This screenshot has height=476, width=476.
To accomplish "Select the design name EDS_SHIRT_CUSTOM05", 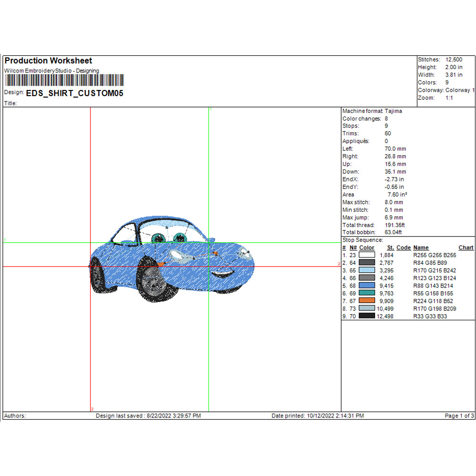I will click(75, 93).
